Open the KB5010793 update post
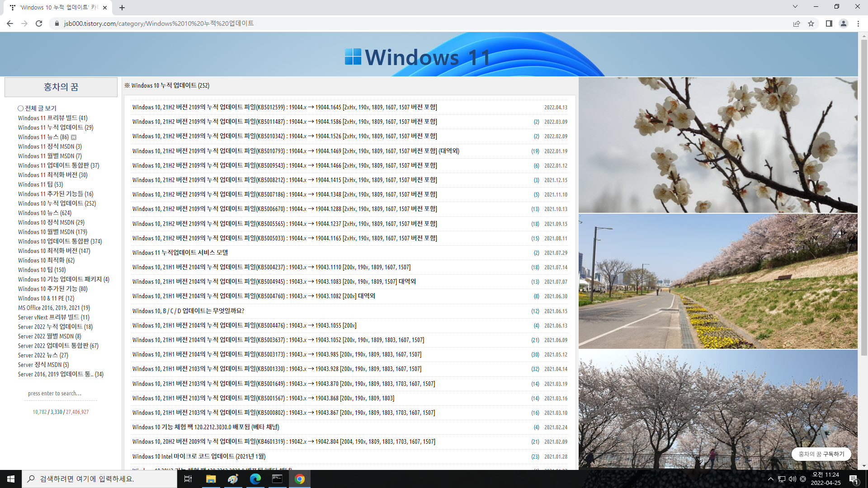This screenshot has height=488, width=868. [296, 151]
